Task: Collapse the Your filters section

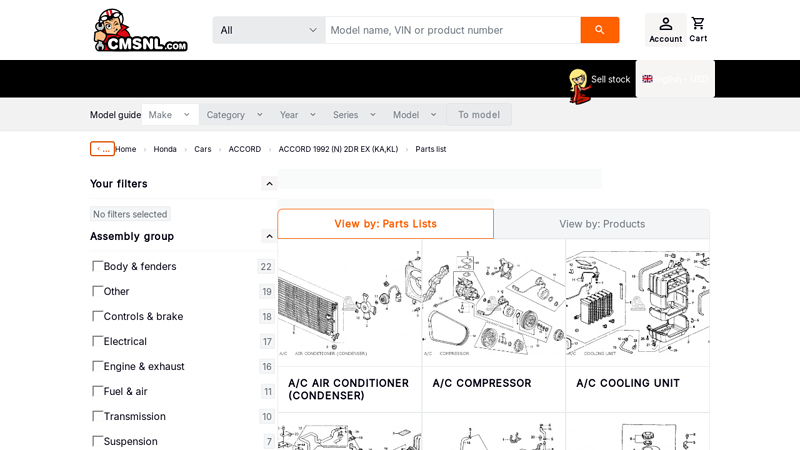Action: pos(269,184)
